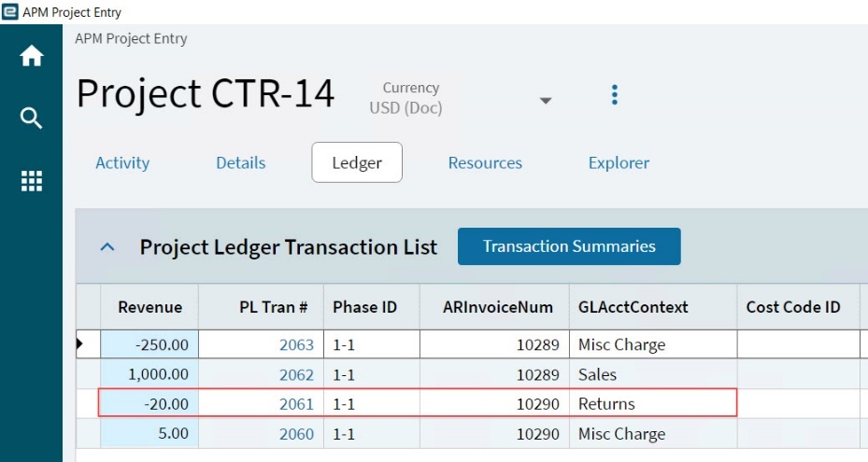The height and width of the screenshot is (462, 868).
Task: Select the -250.00 revenue cell
Action: point(149,344)
